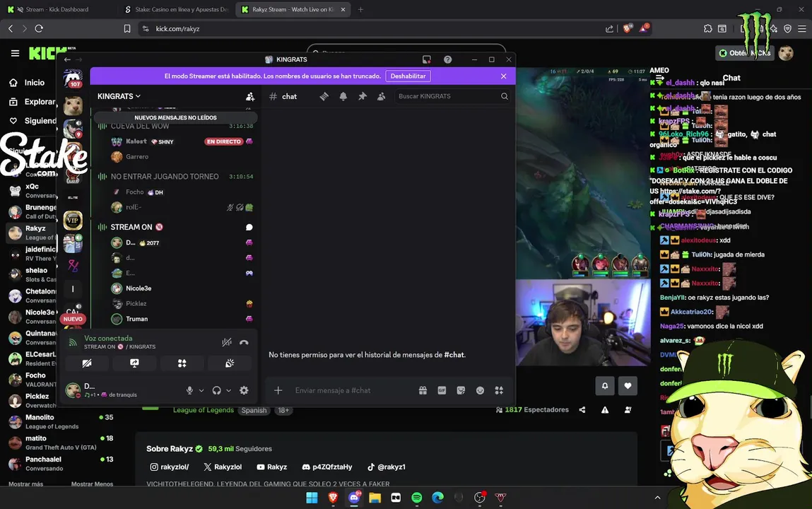Open apps icon in message bar
The image size is (812, 509).
[x=499, y=390]
